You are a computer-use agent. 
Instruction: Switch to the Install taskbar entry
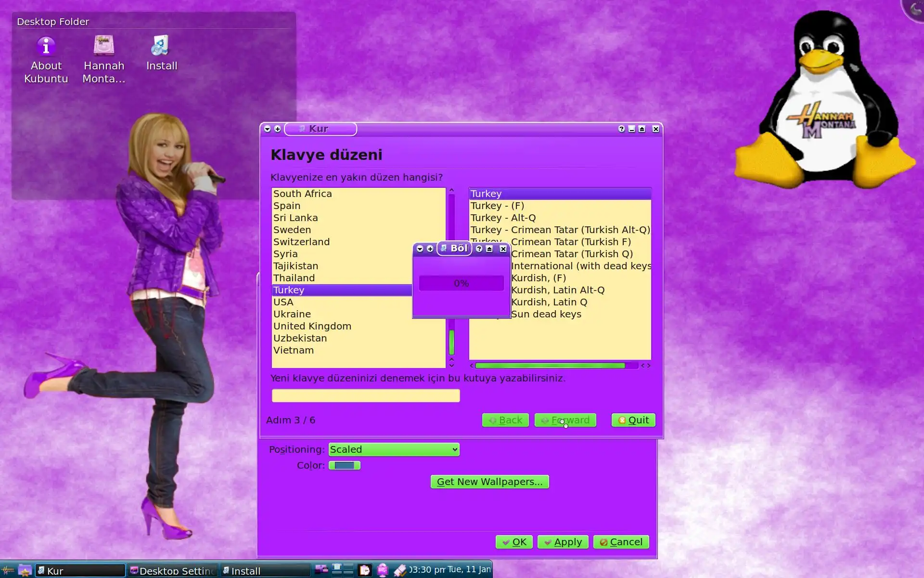[x=265, y=571]
